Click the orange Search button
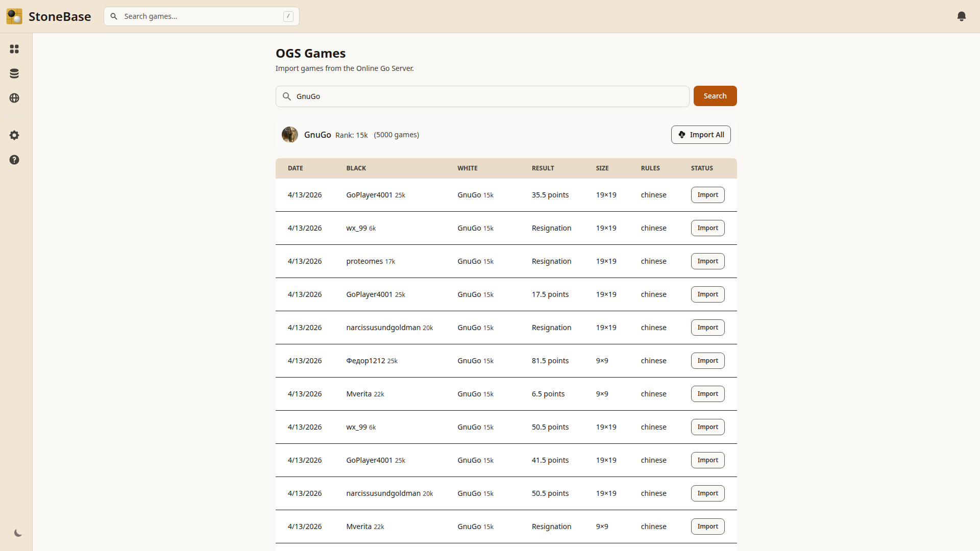Viewport: 980px width, 551px height. (x=715, y=96)
